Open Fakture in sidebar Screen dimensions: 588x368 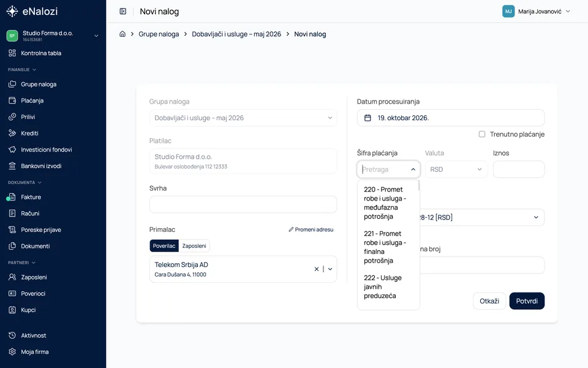[x=31, y=197]
